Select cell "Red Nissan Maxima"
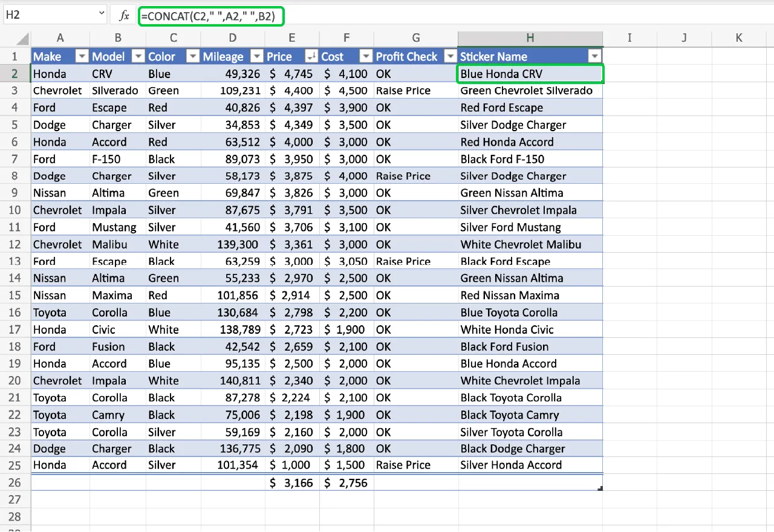The image size is (774, 532). [x=530, y=295]
